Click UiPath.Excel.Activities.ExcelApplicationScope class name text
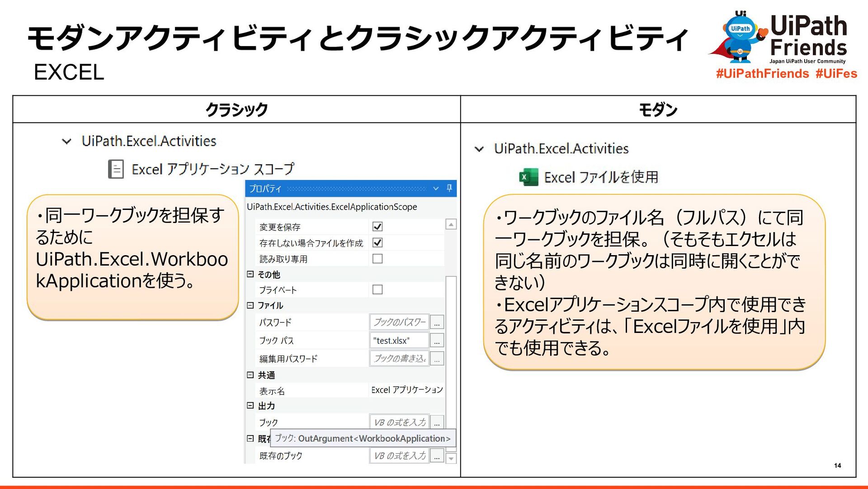Image resolution: width=868 pixels, height=489 pixels. point(332,207)
